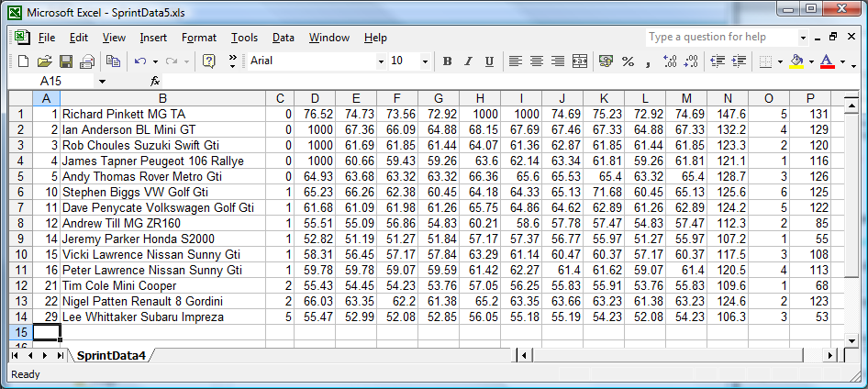Open the Data menu

click(283, 38)
